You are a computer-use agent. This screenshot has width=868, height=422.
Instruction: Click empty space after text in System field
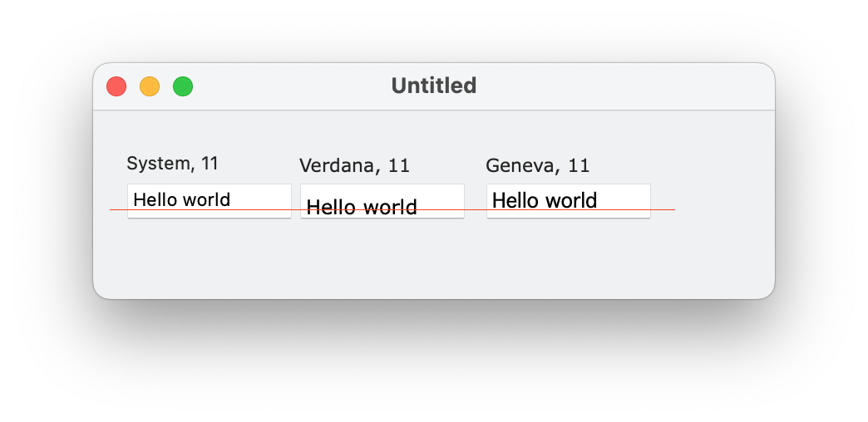(260, 199)
